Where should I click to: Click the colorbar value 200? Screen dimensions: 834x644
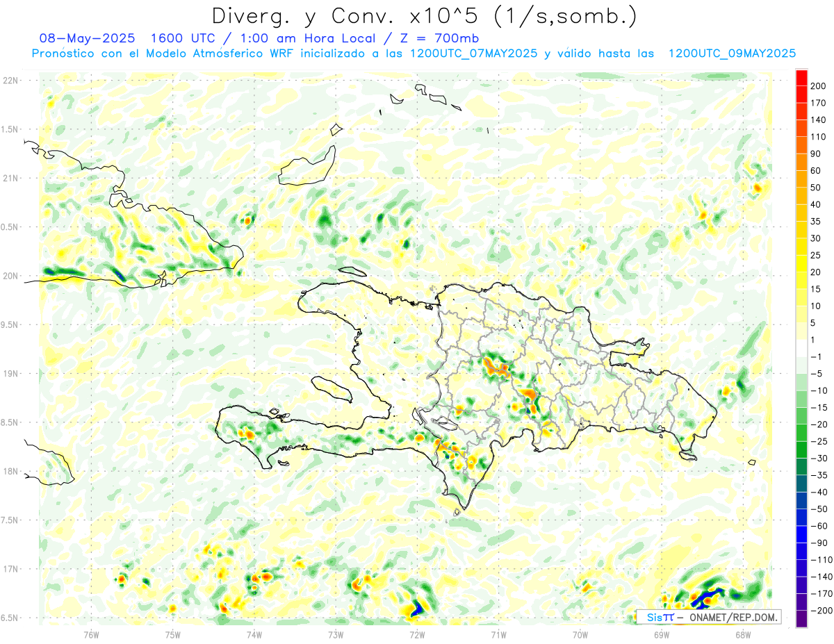[818, 86]
